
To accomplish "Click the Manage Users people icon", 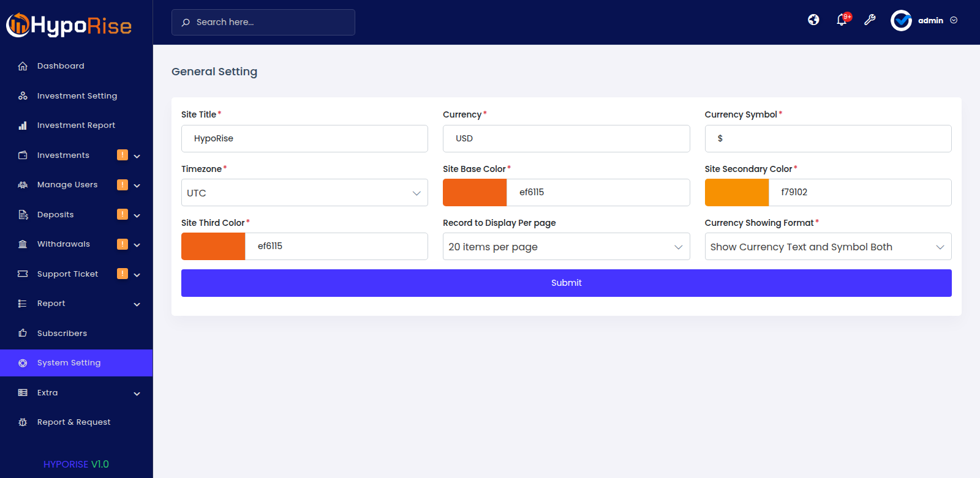I will 23,185.
